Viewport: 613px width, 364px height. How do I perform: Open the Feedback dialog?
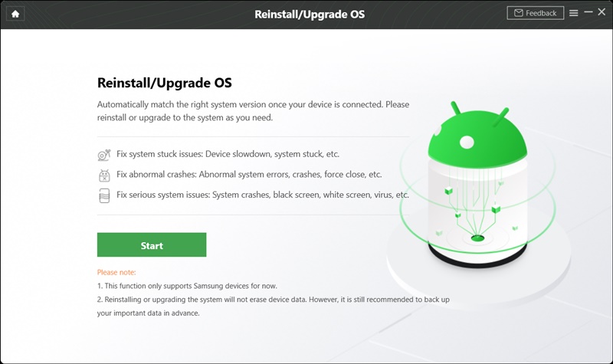click(x=535, y=13)
